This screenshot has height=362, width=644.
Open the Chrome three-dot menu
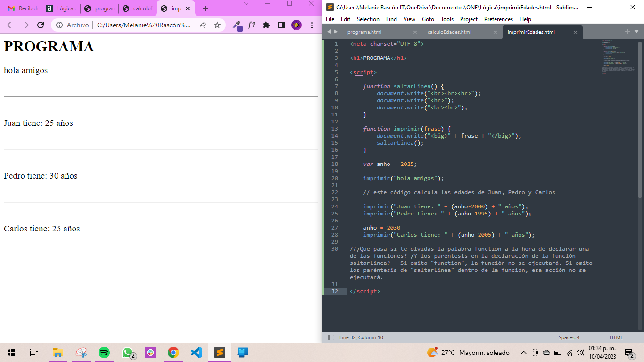312,25
